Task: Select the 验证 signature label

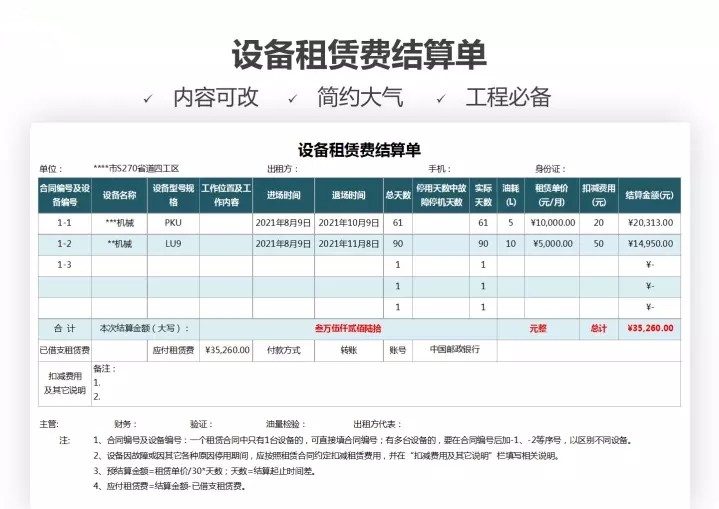Action: [201, 425]
